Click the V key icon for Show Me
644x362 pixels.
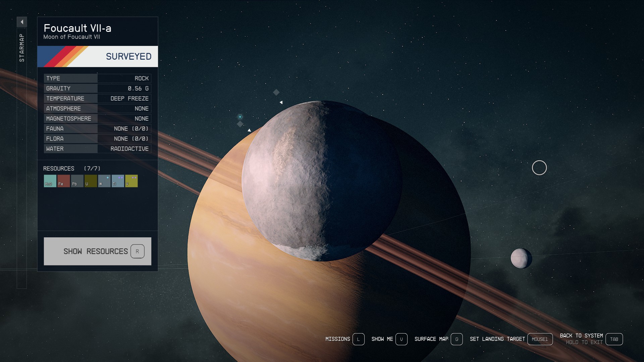[x=401, y=339]
